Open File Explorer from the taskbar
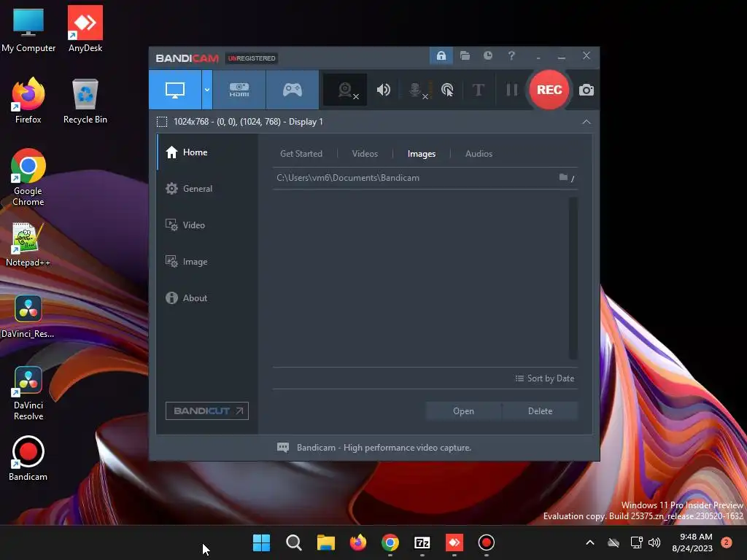 tap(326, 542)
